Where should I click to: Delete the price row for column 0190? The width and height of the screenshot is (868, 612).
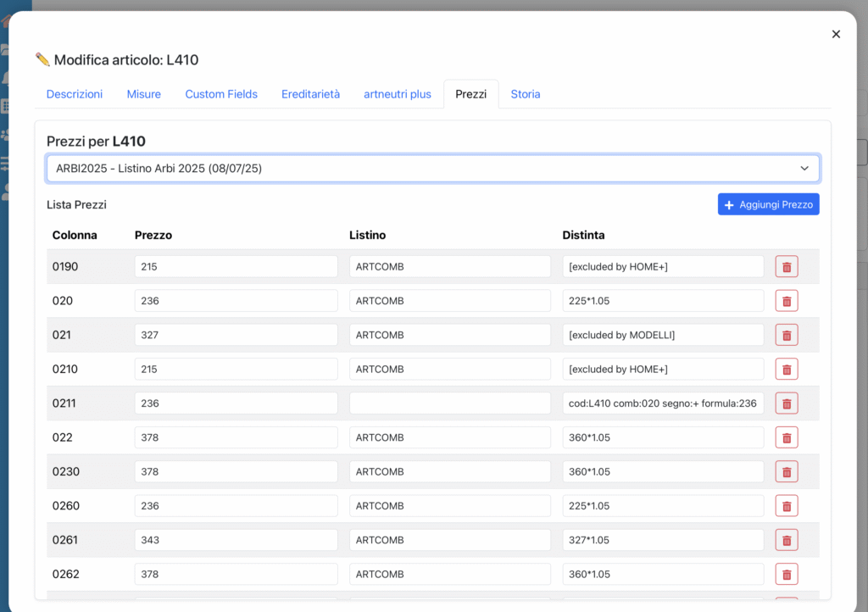point(786,267)
